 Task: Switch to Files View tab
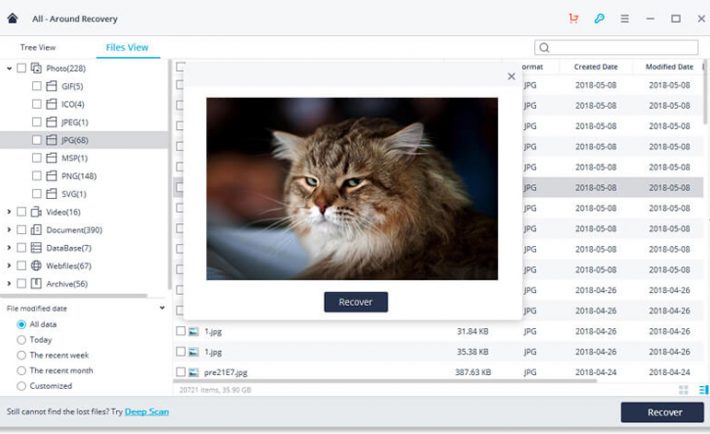click(127, 48)
